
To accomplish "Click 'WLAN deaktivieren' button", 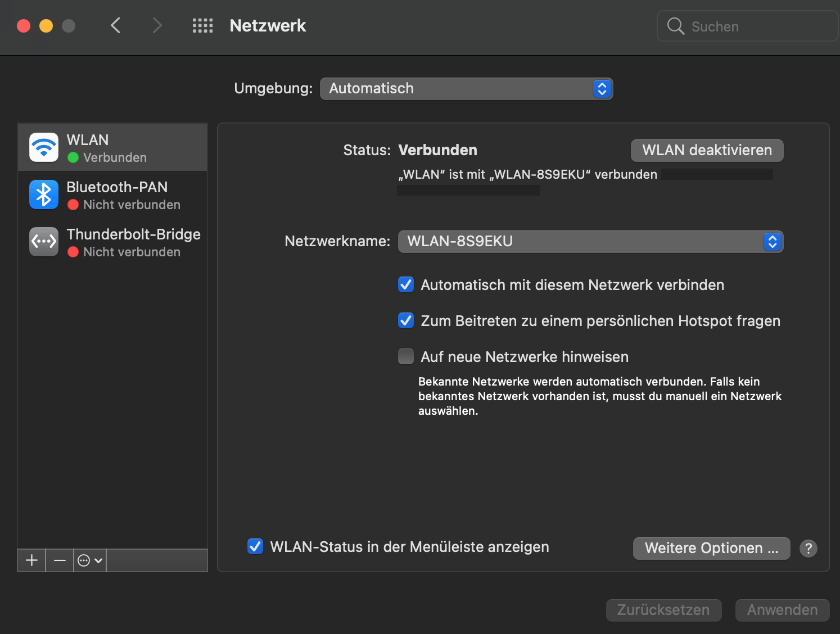I will coord(707,151).
